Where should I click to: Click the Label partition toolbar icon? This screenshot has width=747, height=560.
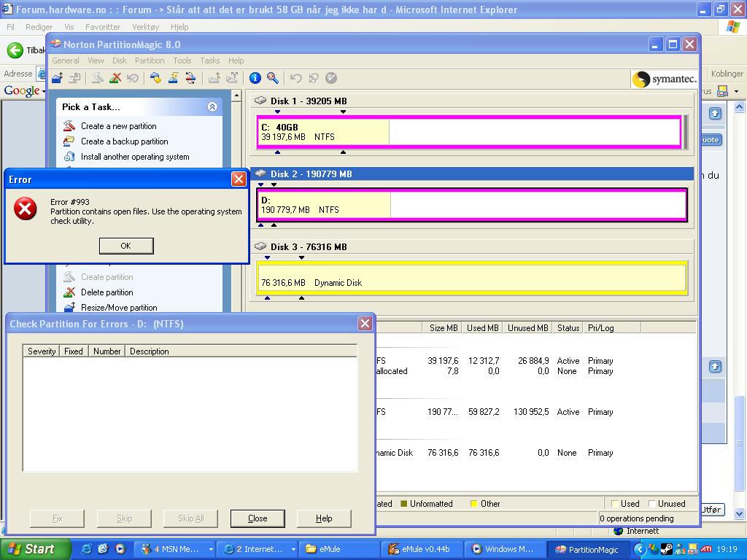coord(155,77)
